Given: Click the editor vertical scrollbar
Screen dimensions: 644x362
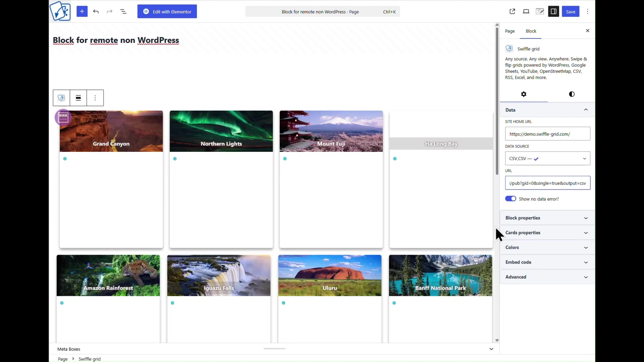Looking at the screenshot, I should click(x=497, y=101).
